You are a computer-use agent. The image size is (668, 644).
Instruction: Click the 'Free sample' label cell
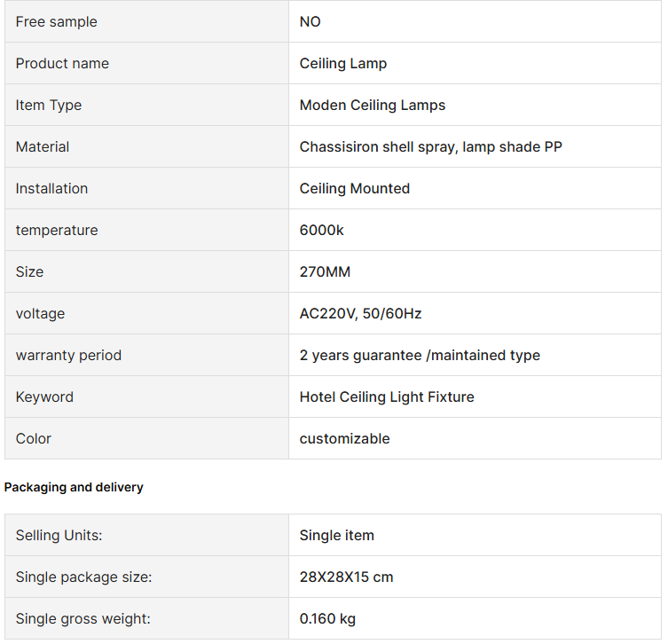click(57, 21)
